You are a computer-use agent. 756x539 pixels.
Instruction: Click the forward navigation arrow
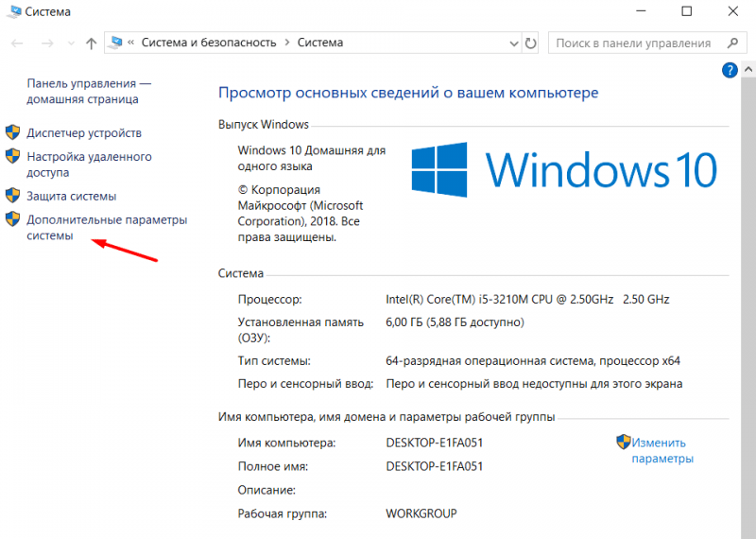(x=47, y=43)
